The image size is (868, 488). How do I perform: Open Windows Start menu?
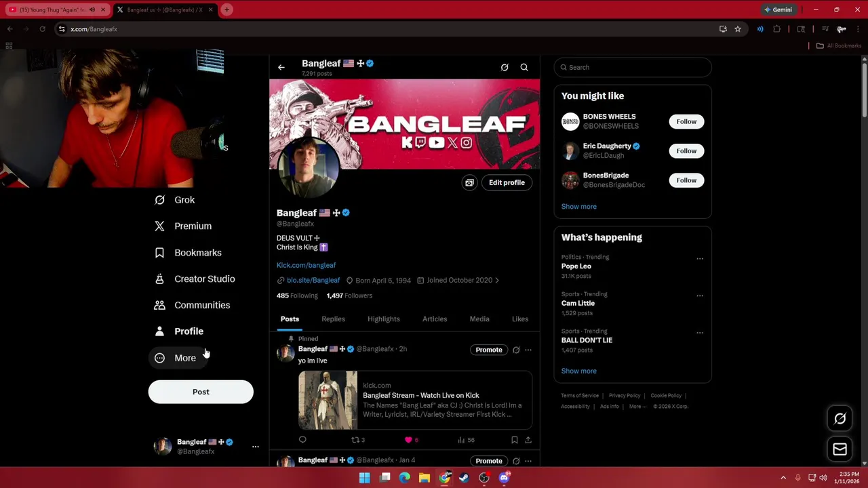[365, 478]
